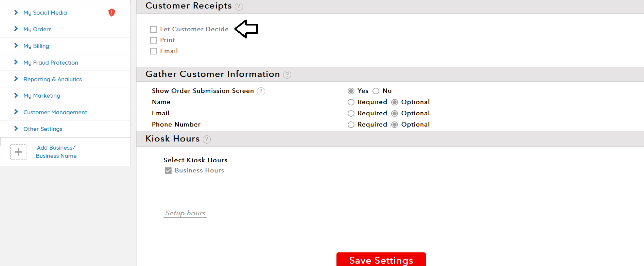Open Customer Receipts help question mark
The image size is (644, 266).
[x=239, y=6]
